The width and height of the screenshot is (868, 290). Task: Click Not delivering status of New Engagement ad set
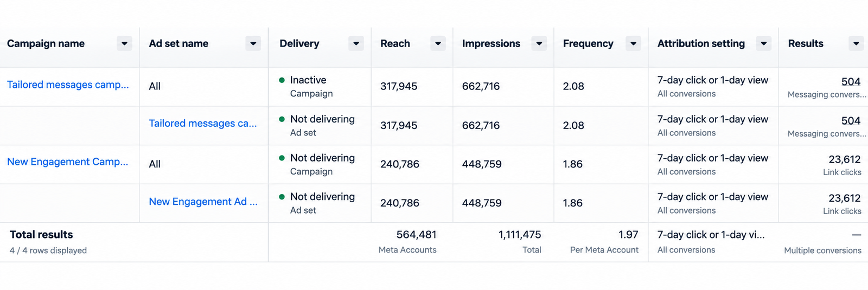322,197
